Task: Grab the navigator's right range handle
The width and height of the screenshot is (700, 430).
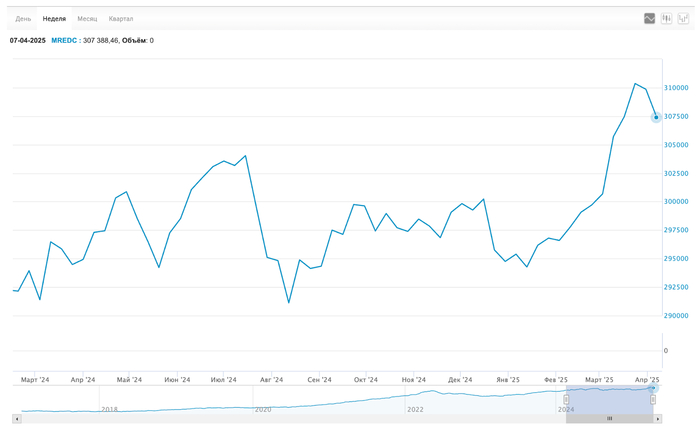Action: tap(653, 400)
